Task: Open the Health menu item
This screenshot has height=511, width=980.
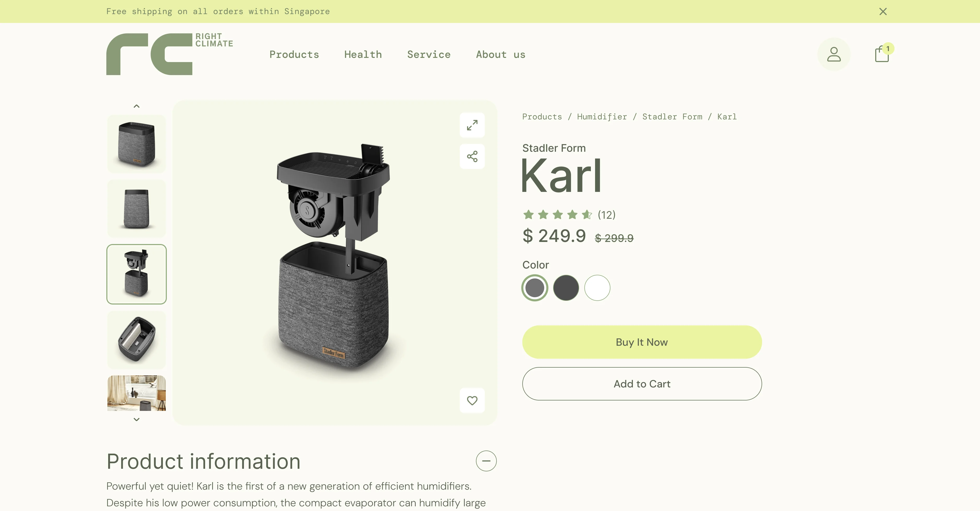Action: pyautogui.click(x=363, y=54)
